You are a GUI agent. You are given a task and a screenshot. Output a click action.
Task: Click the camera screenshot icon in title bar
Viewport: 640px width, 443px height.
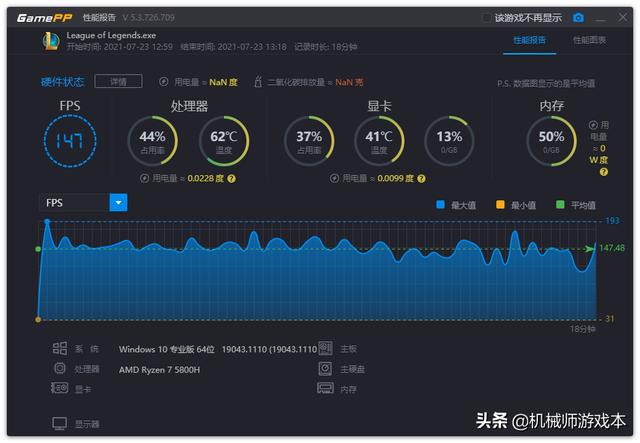pyautogui.click(x=578, y=18)
